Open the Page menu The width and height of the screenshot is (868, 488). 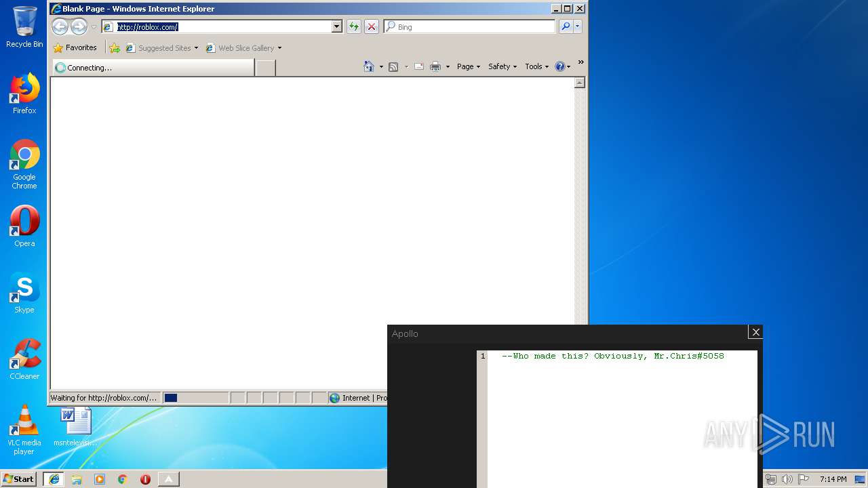469,66
